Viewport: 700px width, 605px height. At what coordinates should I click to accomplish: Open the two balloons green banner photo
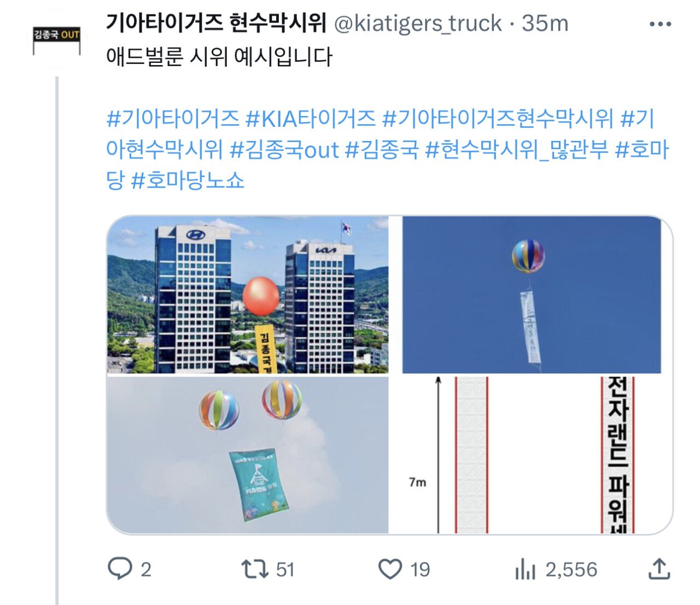[x=248, y=455]
